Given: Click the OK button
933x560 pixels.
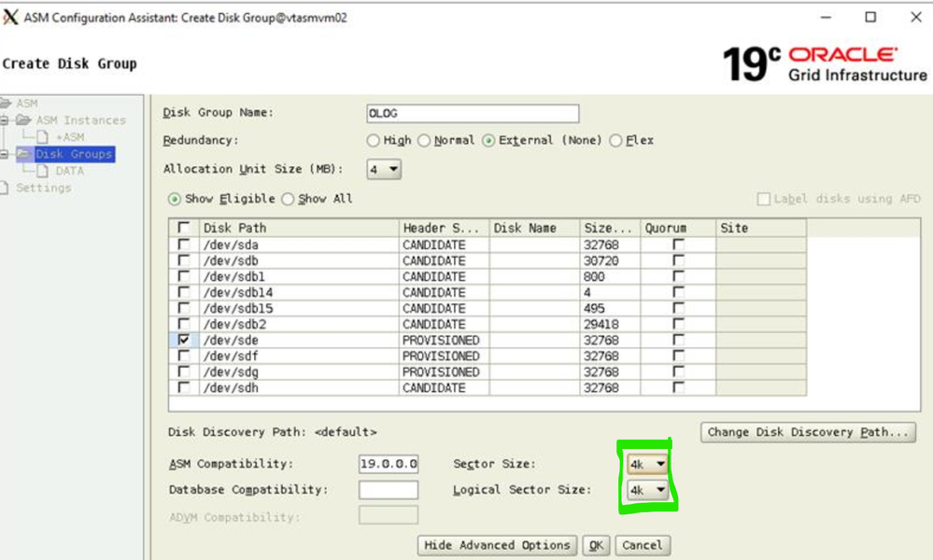Looking at the screenshot, I should pyautogui.click(x=596, y=545).
